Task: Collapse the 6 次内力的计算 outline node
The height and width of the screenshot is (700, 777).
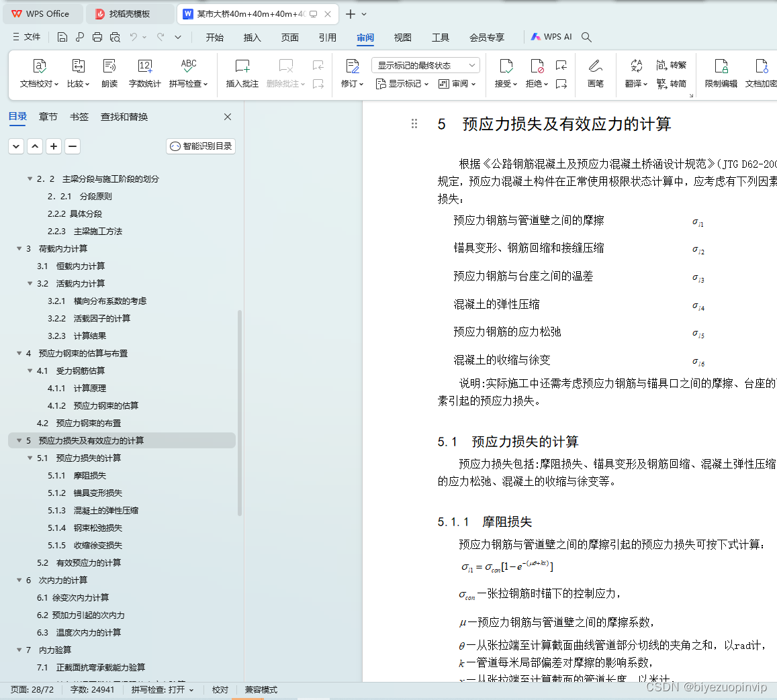Action: pos(19,580)
